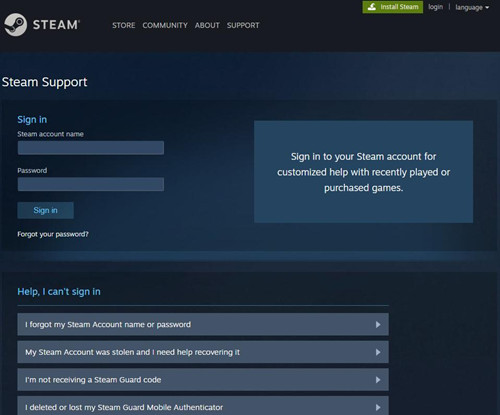Focus the Password field
This screenshot has height=415, width=500.
[x=91, y=184]
